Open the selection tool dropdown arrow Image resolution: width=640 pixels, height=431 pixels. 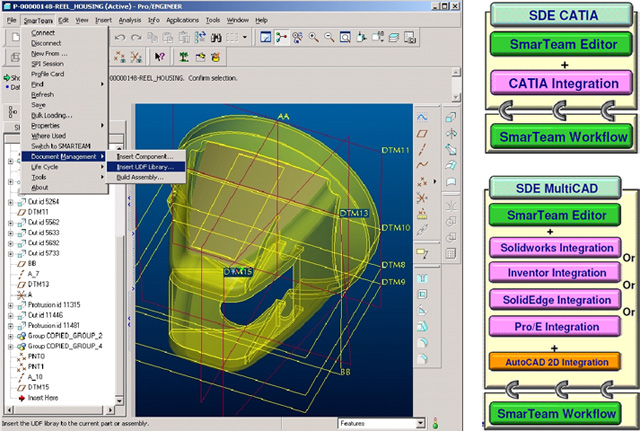(245, 38)
